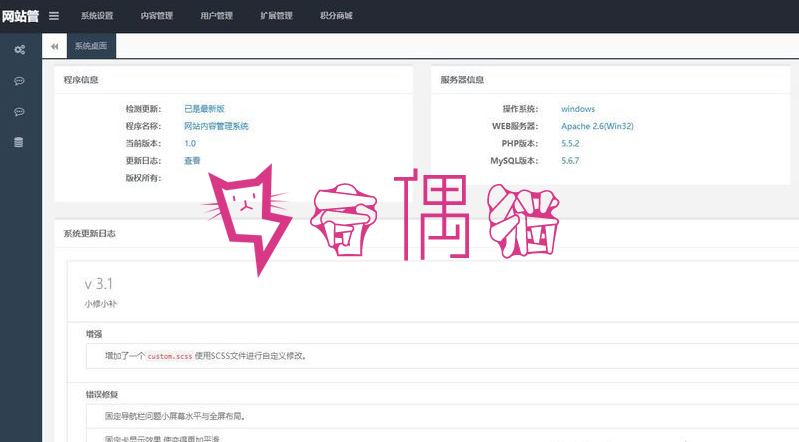Click the windows operating system value
Viewport: 799px width, 442px height.
[x=578, y=109]
